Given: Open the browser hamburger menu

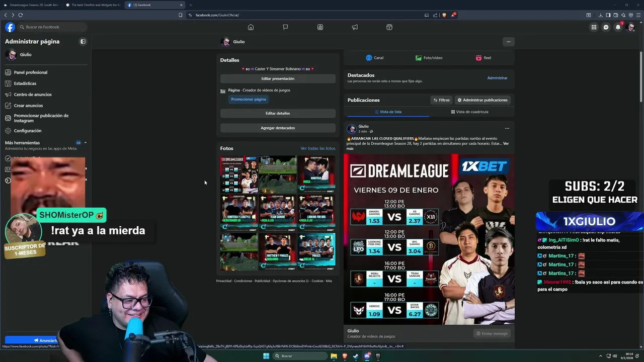Looking at the screenshot, I should pos(638,15).
